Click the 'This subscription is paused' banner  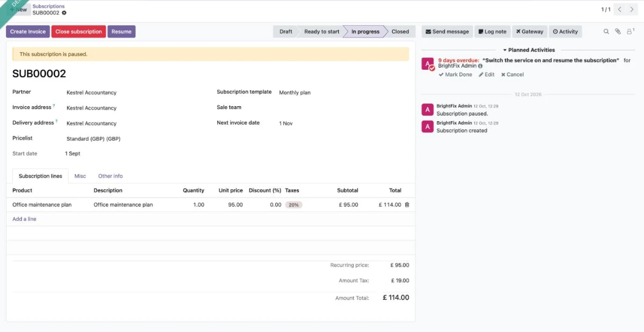pyautogui.click(x=210, y=54)
